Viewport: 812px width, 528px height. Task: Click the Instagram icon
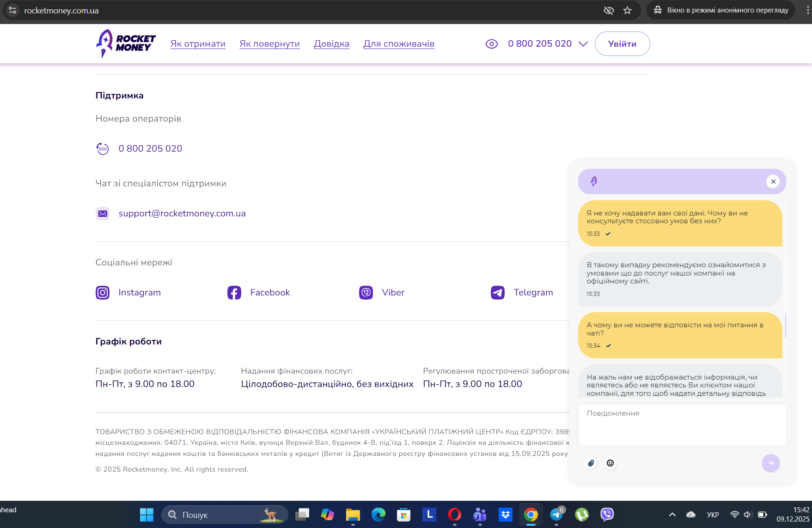point(103,293)
